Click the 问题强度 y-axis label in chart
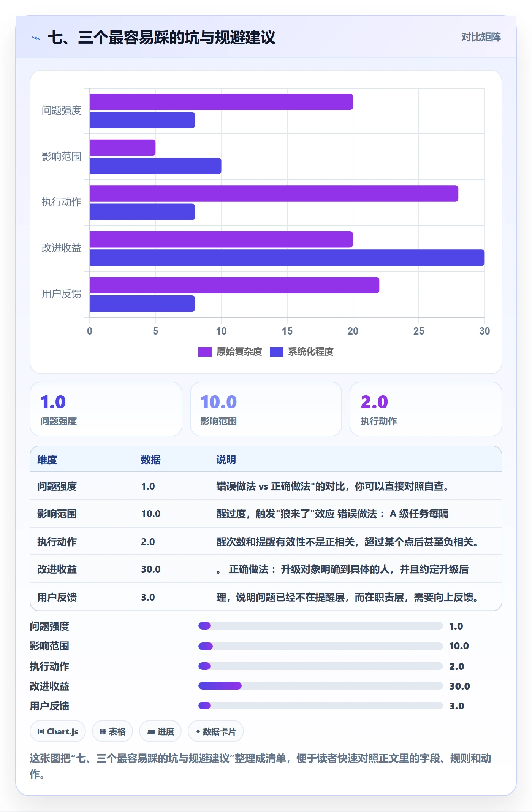The height and width of the screenshot is (812, 532). pos(62,111)
